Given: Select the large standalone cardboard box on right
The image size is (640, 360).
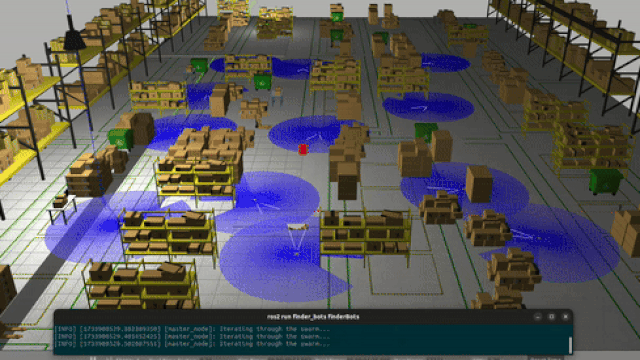Looking at the screenshot, I should coord(479,184).
